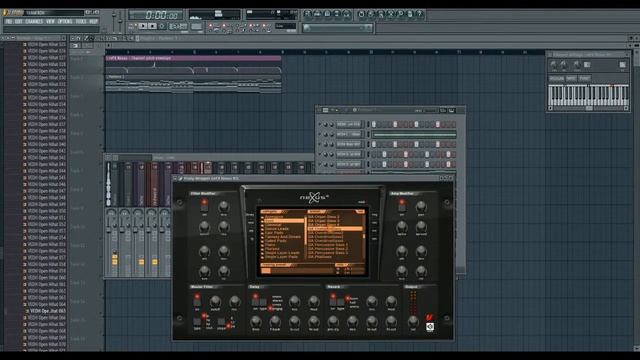Click graph editor icon in step sequencer header
The height and width of the screenshot is (360, 640).
pyautogui.click(x=443, y=110)
